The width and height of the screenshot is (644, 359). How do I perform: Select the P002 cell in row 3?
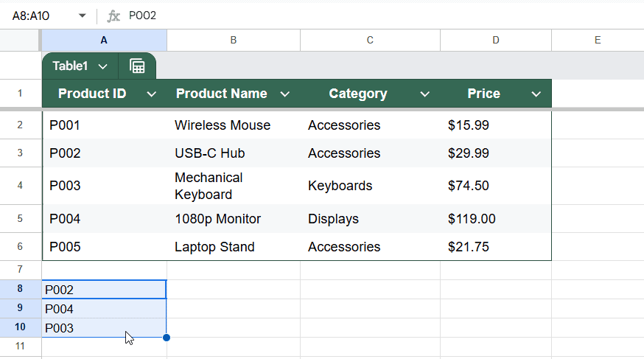105,153
